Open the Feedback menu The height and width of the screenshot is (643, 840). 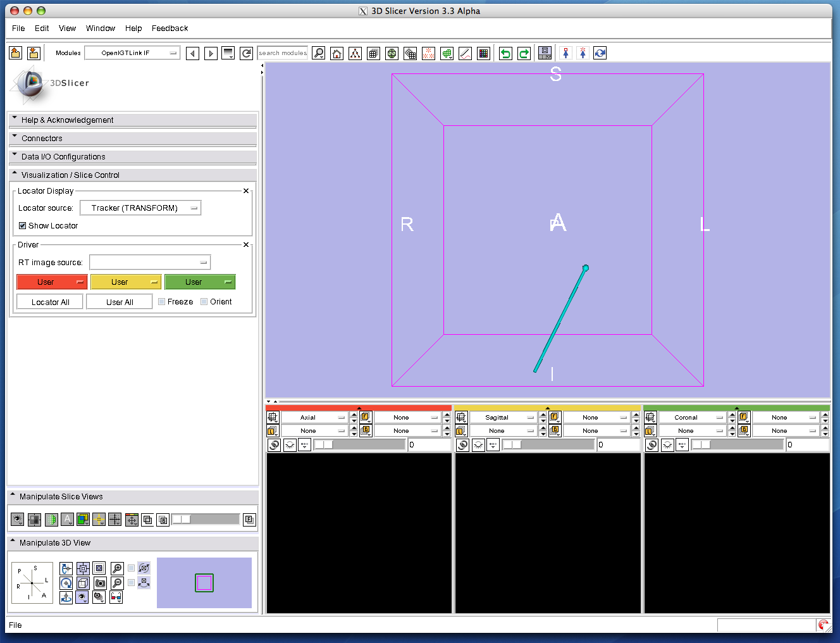(170, 28)
